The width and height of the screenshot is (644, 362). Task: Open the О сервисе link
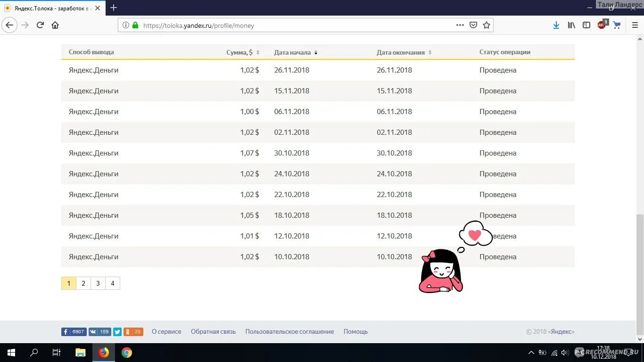pos(166,332)
